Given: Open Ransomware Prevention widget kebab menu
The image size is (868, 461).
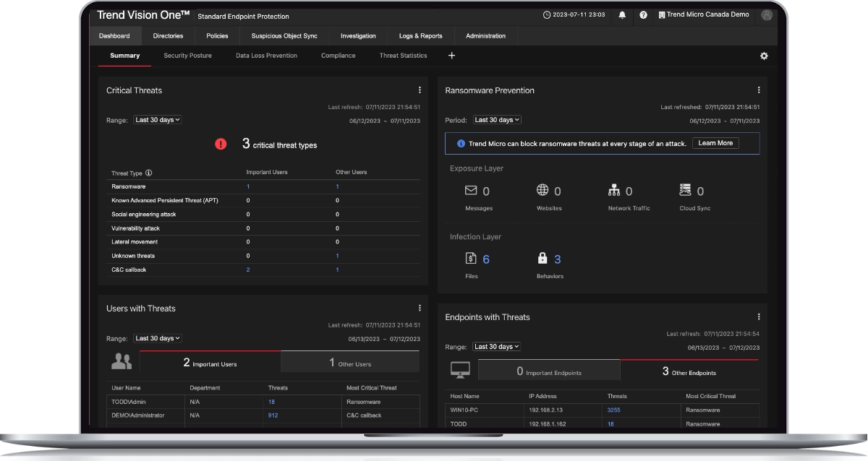Looking at the screenshot, I should pyautogui.click(x=758, y=90).
